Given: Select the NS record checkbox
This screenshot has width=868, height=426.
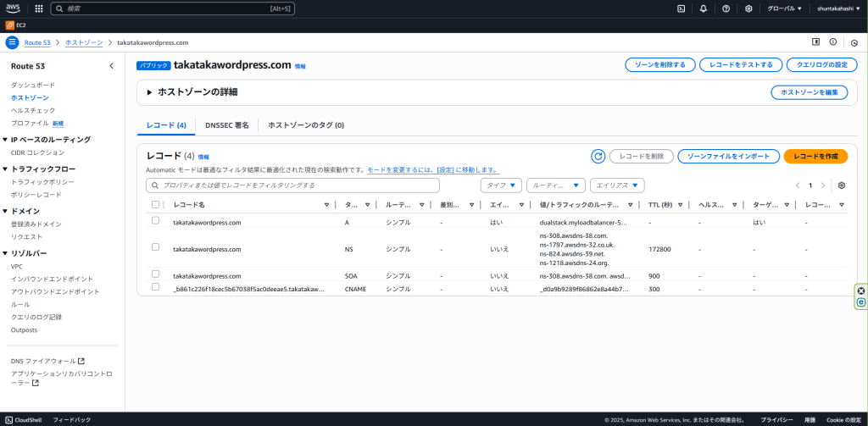Looking at the screenshot, I should pyautogui.click(x=156, y=246).
